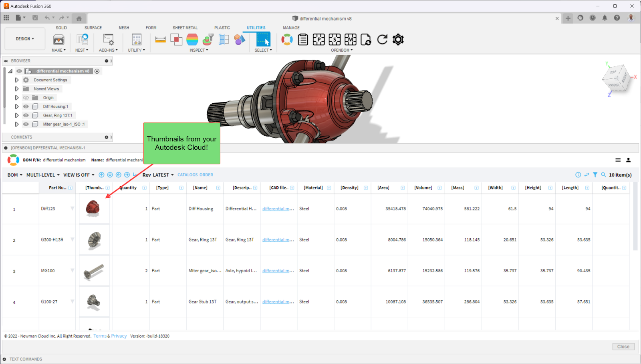Open the OpenBOM settings gear icon
This screenshot has height=364, width=641.
(398, 39)
